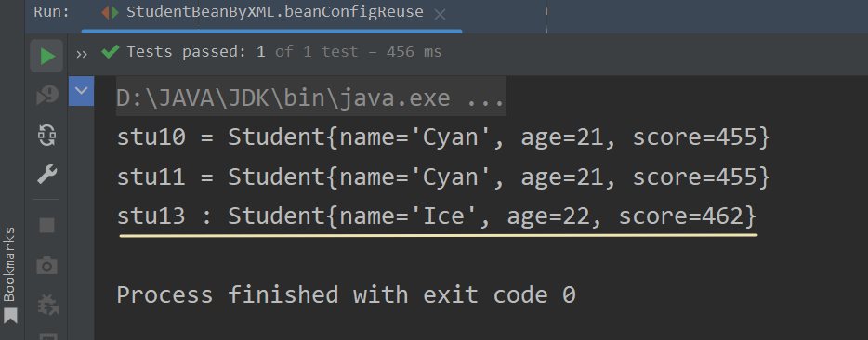Toggle auto-test rerun icon

point(47,136)
